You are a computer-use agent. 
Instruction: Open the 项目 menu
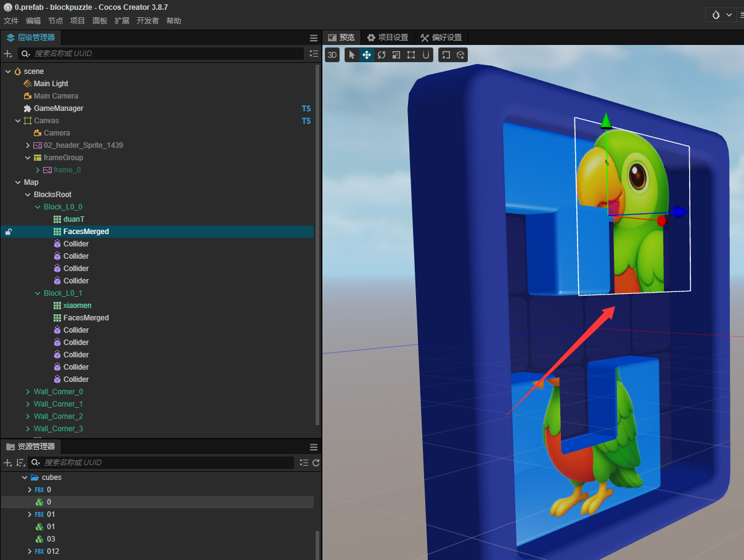click(78, 20)
